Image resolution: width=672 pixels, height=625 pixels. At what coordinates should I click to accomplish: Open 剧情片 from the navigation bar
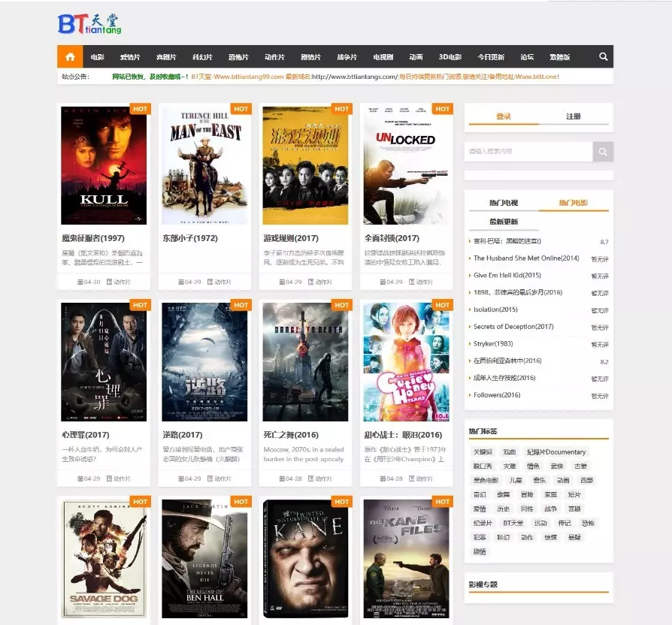click(310, 57)
